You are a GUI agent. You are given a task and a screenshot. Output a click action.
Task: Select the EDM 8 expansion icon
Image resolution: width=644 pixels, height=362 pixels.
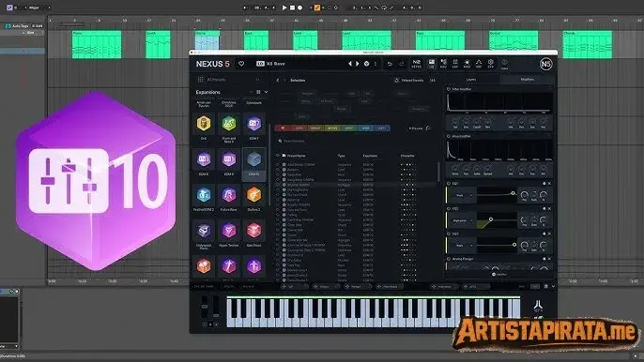(204, 159)
